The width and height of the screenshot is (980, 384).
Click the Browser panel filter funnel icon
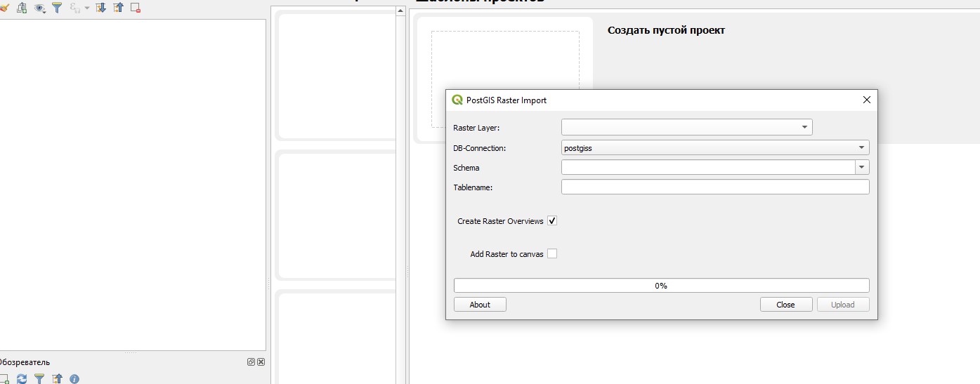40,379
